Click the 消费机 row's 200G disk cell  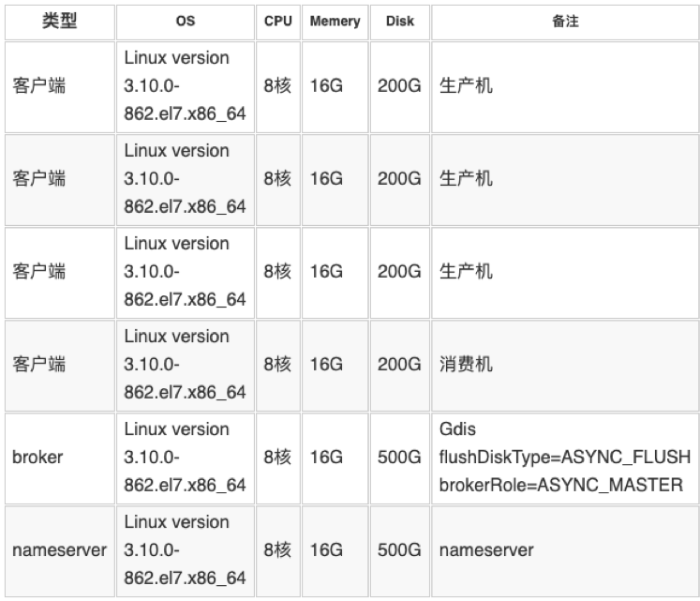click(399, 365)
